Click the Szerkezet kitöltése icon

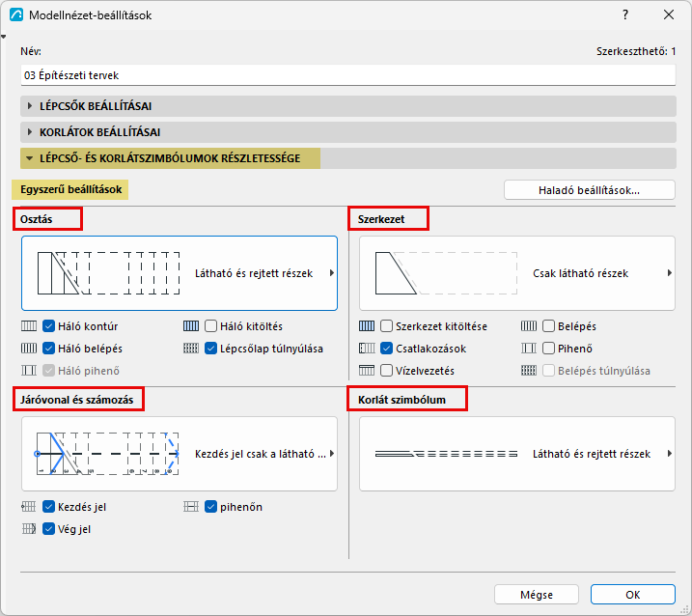coord(367,326)
